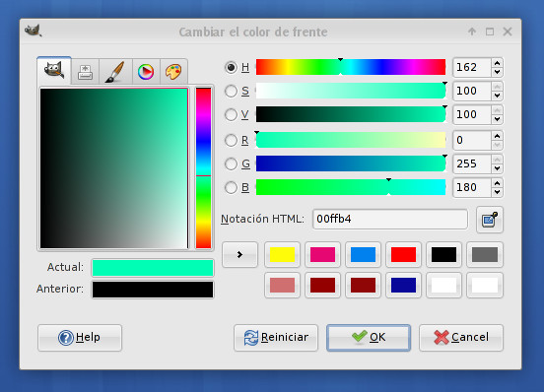Confirm the color with OK
544x392 pixels.
point(369,338)
